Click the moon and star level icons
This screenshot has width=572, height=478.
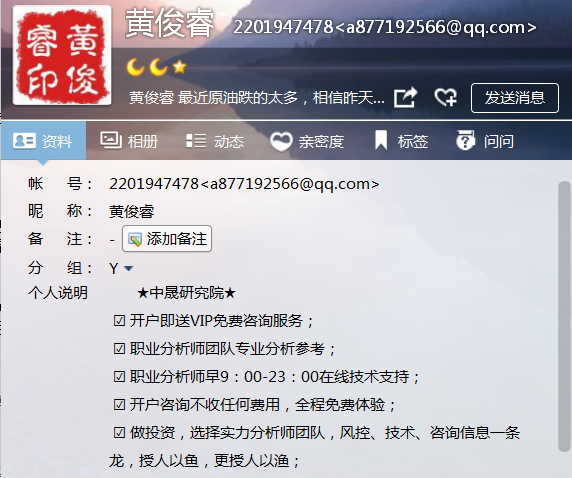tap(156, 67)
